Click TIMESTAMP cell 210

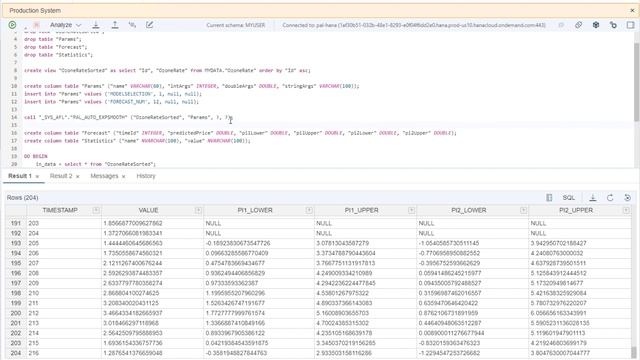[64, 293]
